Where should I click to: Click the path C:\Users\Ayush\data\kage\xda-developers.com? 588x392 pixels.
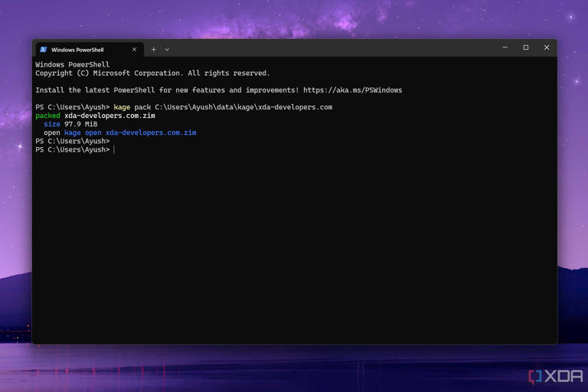tap(243, 107)
